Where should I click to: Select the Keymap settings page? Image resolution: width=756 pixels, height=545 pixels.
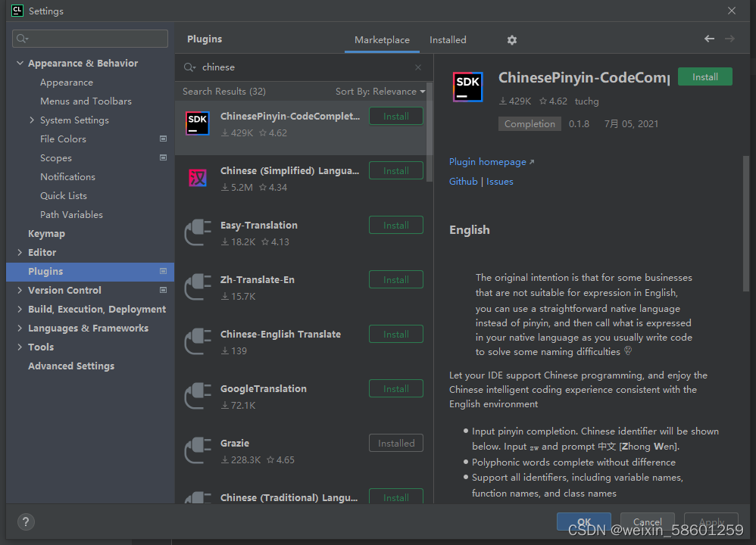(x=46, y=234)
